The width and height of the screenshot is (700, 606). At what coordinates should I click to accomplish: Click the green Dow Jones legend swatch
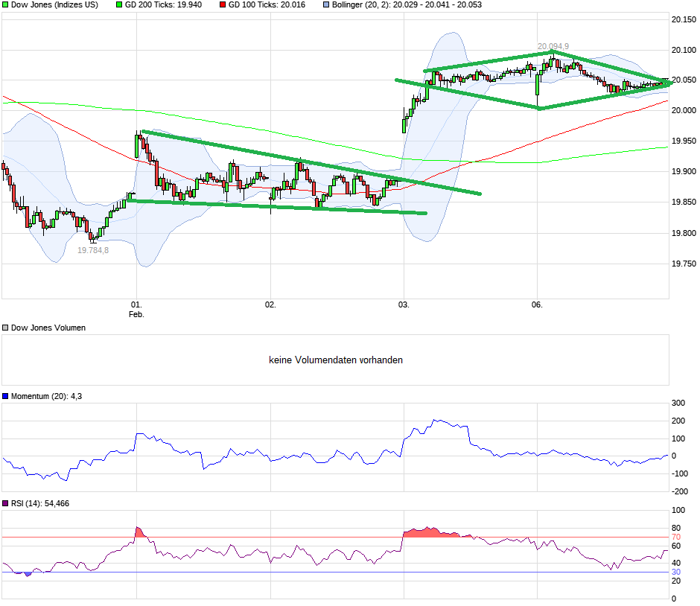tap(5, 5)
